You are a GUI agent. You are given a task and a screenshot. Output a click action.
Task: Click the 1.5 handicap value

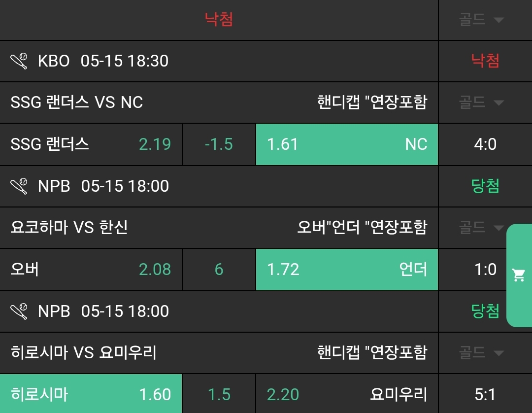tap(219, 395)
